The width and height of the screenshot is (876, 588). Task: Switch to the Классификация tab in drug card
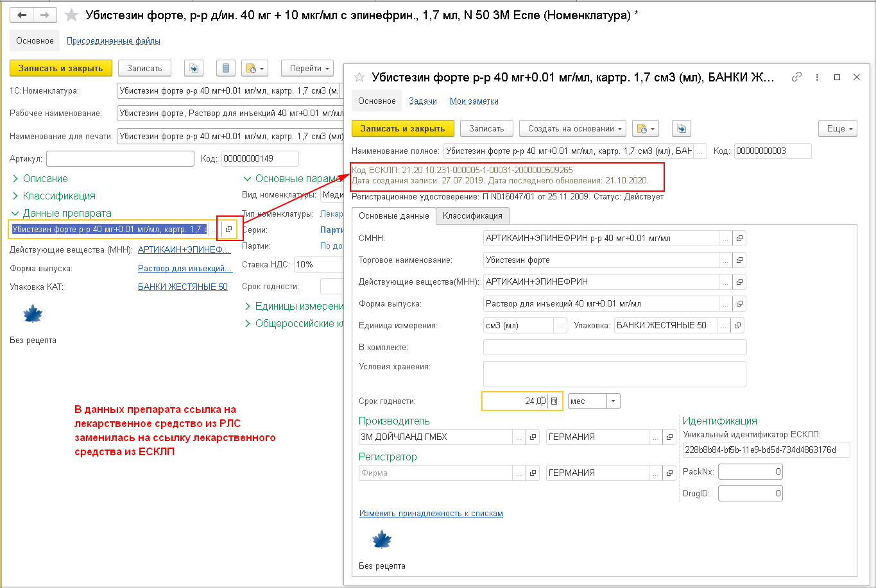[x=473, y=216]
